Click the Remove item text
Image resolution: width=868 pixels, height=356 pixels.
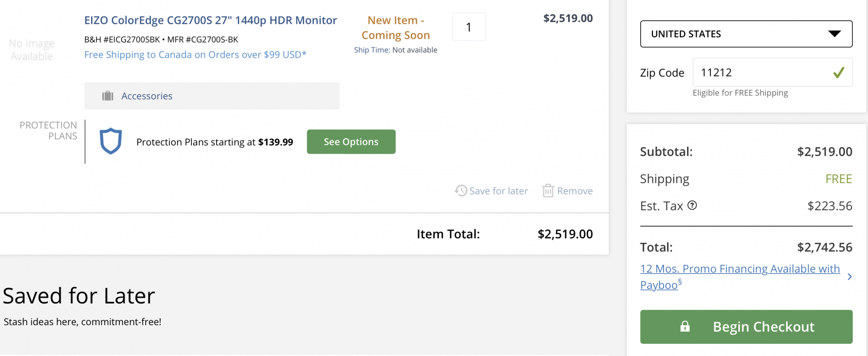[x=575, y=191]
